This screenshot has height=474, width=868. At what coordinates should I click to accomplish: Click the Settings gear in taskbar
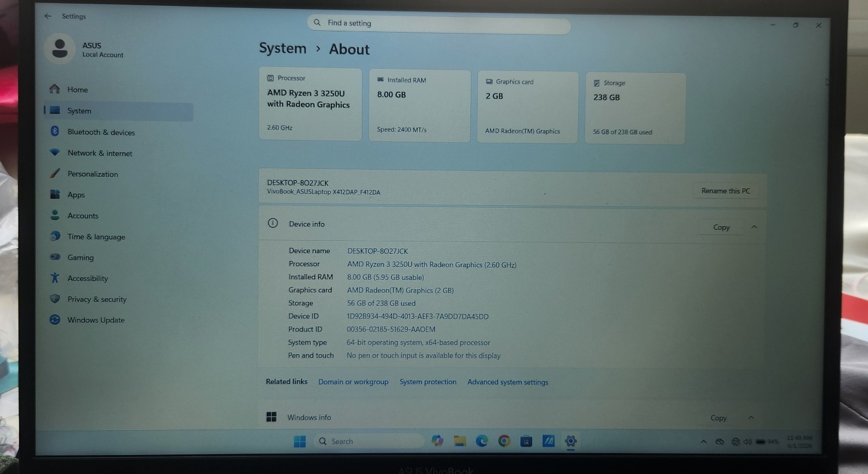pos(570,441)
